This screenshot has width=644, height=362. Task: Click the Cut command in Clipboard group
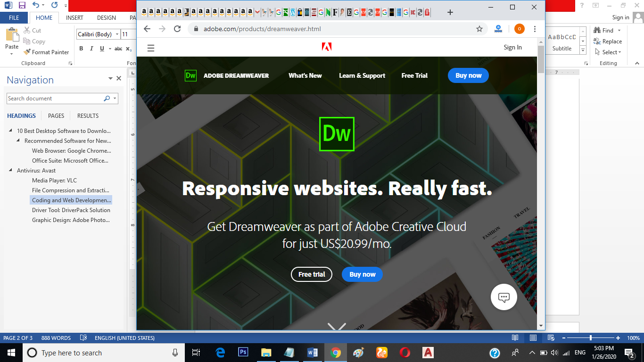pyautogui.click(x=32, y=30)
